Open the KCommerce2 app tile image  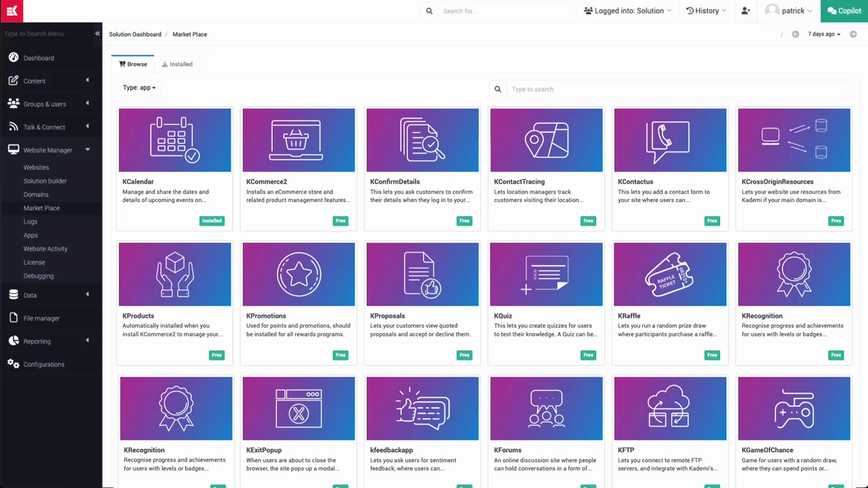click(298, 140)
